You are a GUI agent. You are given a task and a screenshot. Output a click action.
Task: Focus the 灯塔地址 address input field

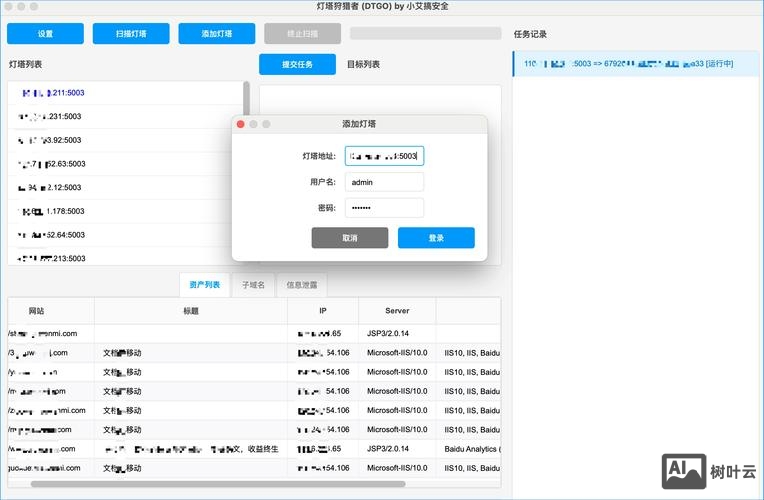[384, 156]
